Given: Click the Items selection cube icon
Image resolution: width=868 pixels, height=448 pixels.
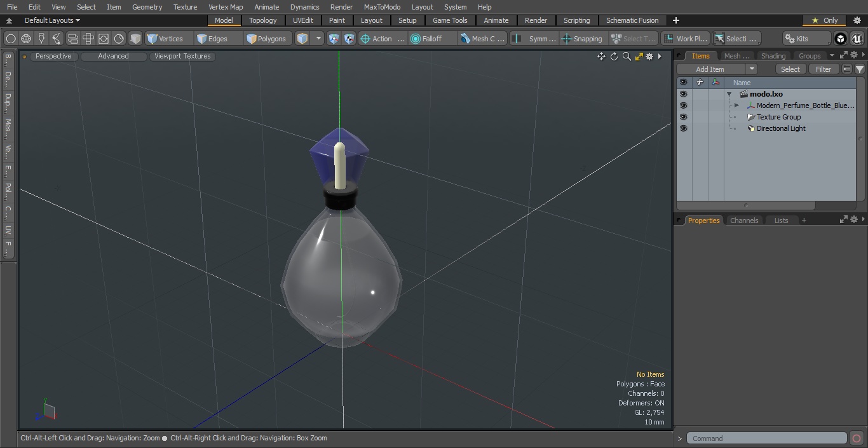Looking at the screenshot, I should click(x=302, y=39).
